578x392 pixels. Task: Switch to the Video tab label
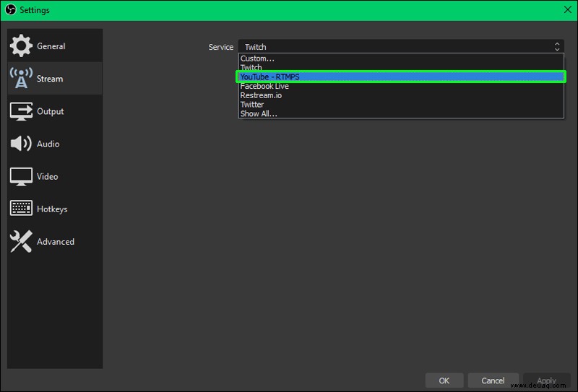click(47, 176)
